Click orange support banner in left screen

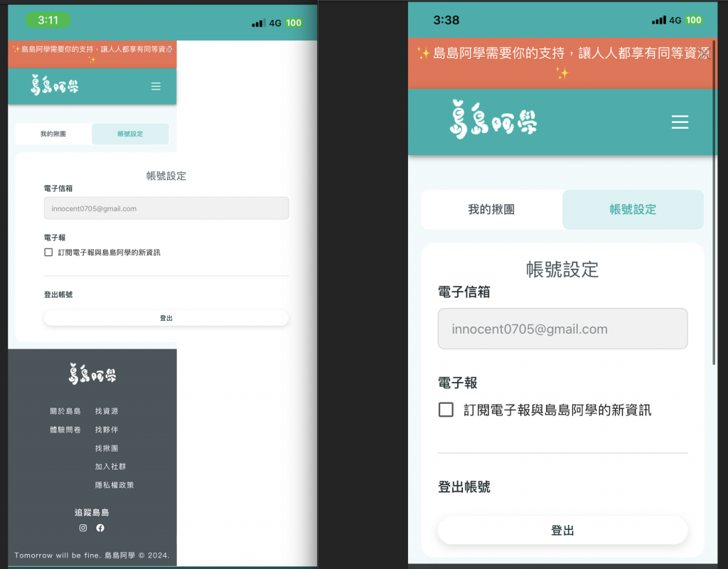[x=92, y=54]
